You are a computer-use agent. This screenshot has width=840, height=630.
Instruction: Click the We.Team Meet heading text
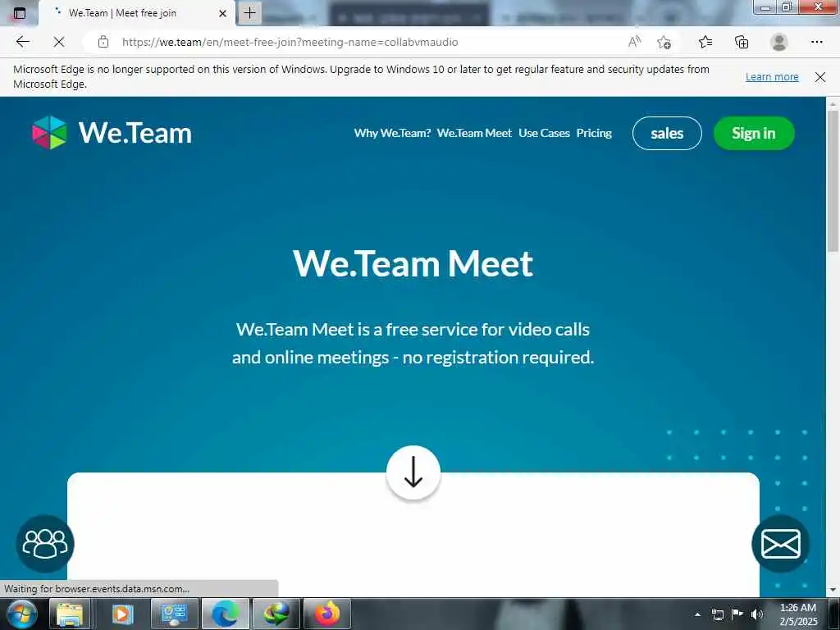pyautogui.click(x=413, y=263)
